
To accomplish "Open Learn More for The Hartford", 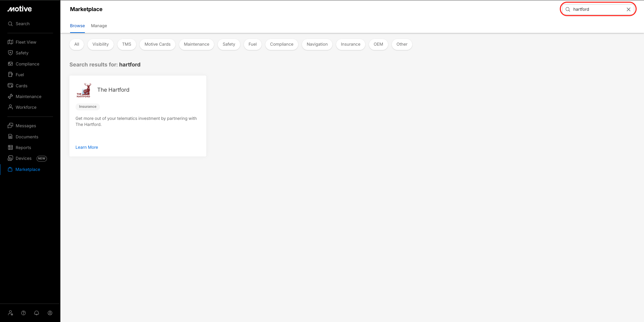I will click(87, 147).
